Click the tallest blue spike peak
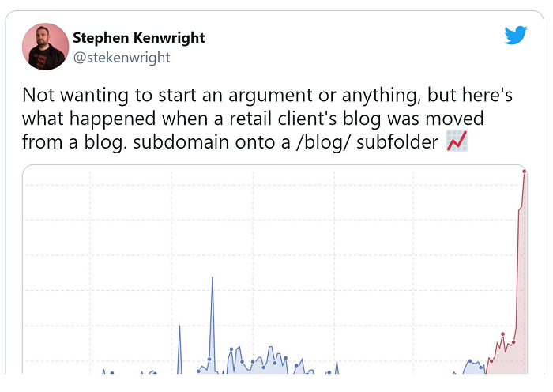 click(213, 277)
